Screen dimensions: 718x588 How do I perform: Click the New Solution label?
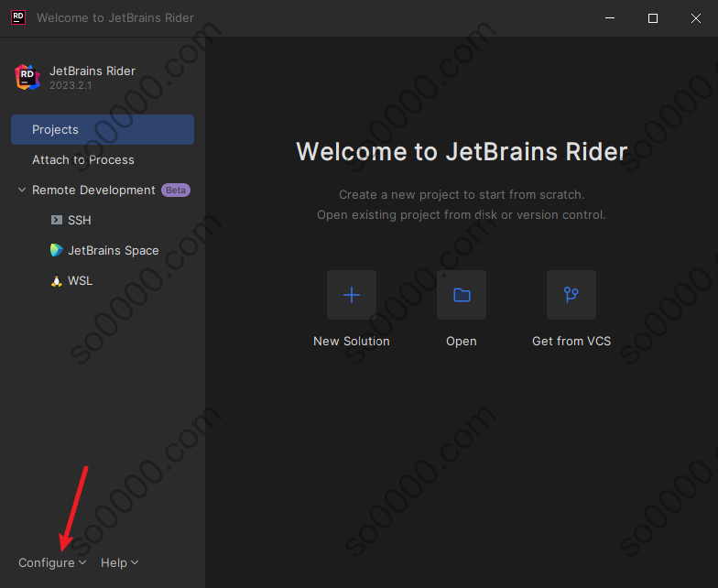tap(352, 341)
